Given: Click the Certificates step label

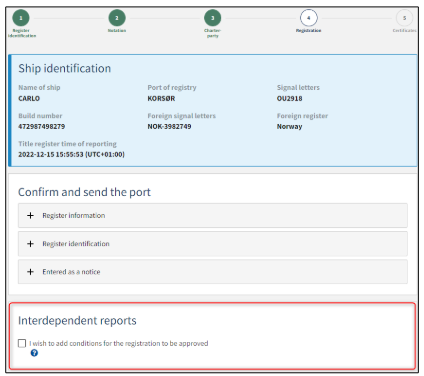Looking at the screenshot, I should click(x=404, y=31).
